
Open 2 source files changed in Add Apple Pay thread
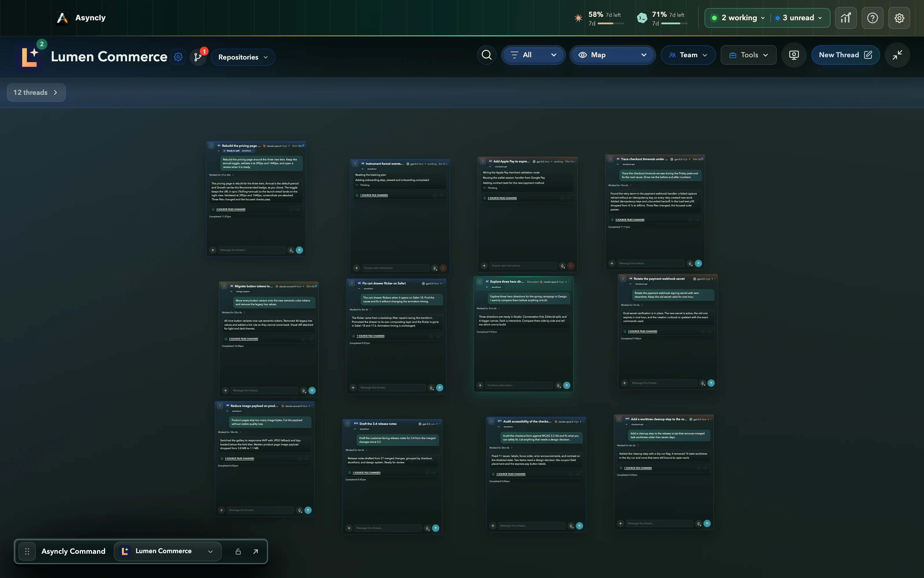[502, 198]
